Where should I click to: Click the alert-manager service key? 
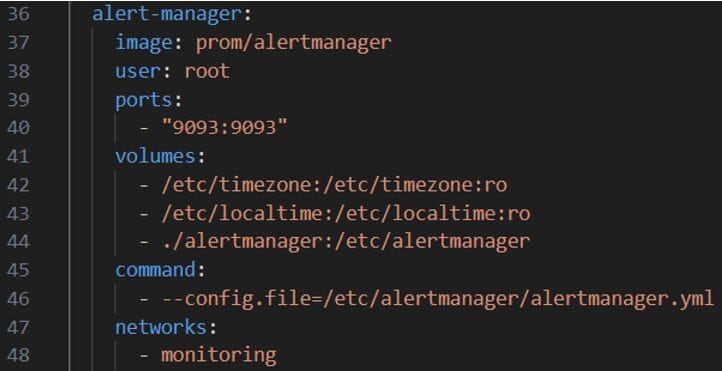(166, 14)
